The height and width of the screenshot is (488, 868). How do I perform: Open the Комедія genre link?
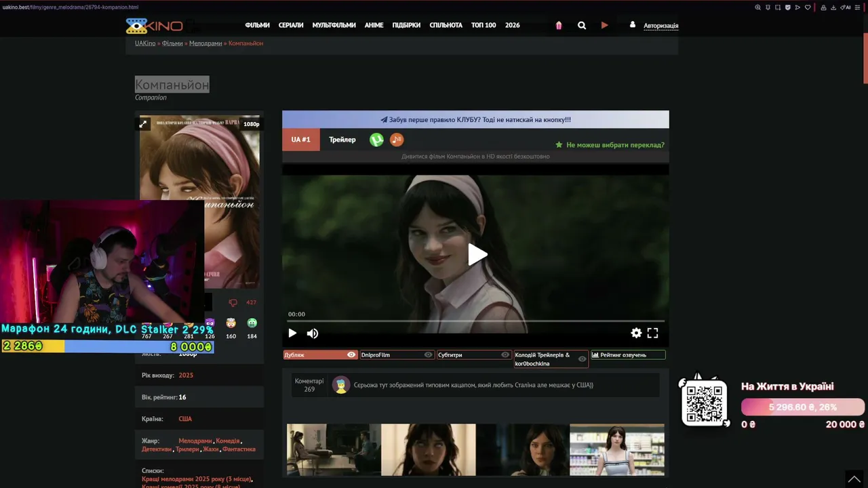point(228,441)
